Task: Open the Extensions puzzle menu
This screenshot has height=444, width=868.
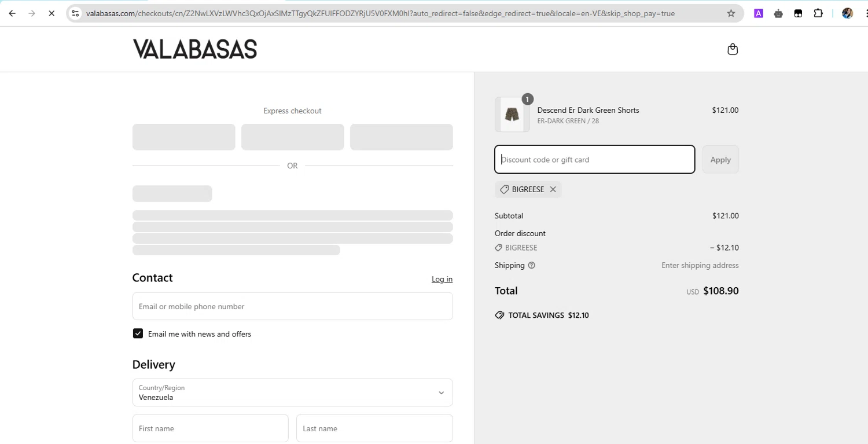Action: click(818, 13)
